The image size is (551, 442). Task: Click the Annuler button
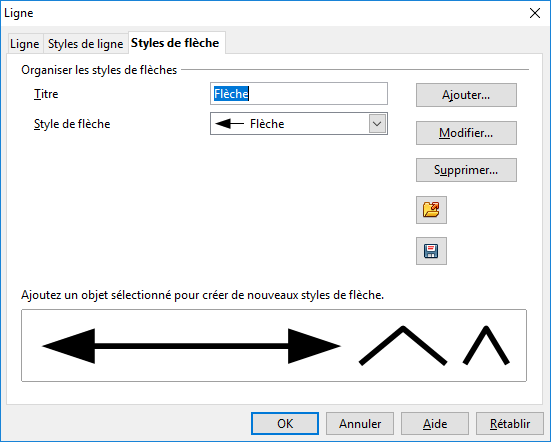360,423
